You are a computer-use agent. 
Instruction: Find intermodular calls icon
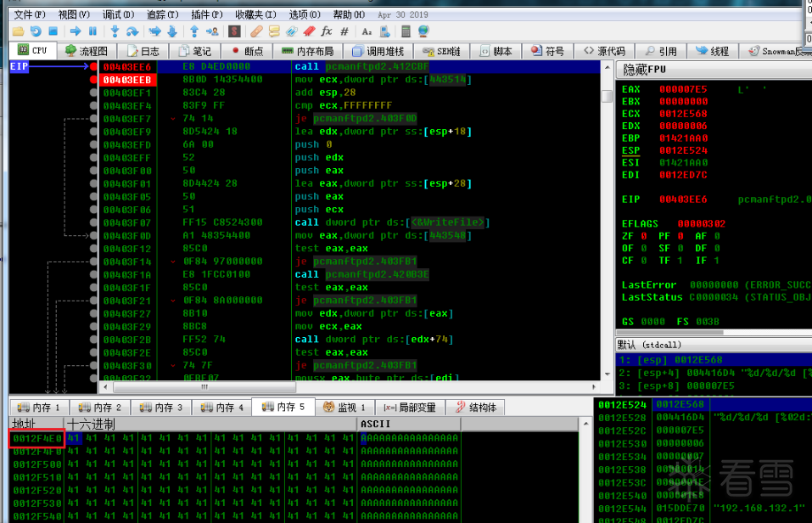click(384, 31)
